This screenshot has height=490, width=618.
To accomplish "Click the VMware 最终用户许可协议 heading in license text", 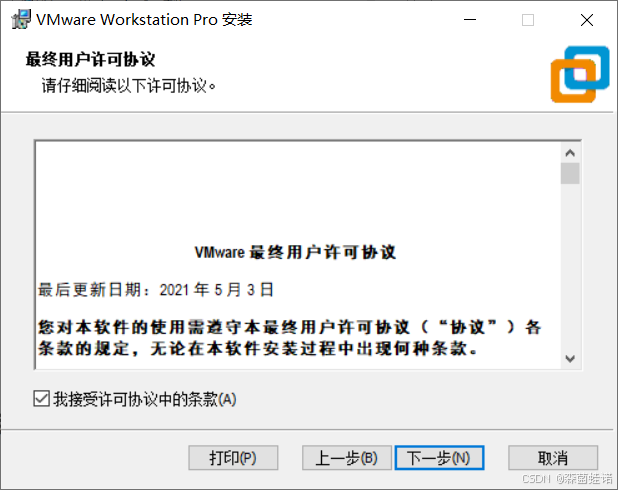I will [295, 252].
